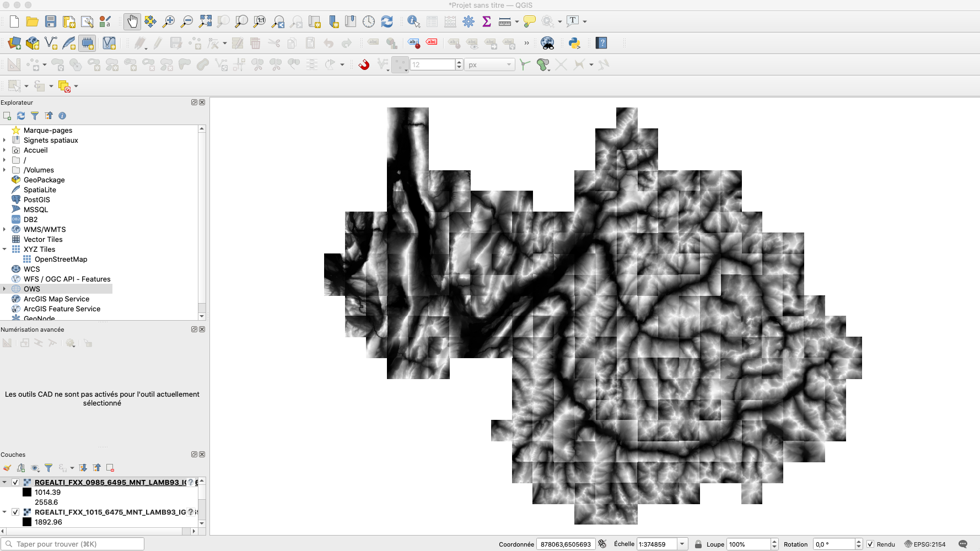Hide the RGEALTI_FXX_0985_6495 layer
Viewport: 980px width, 551px height.
coord(15,482)
